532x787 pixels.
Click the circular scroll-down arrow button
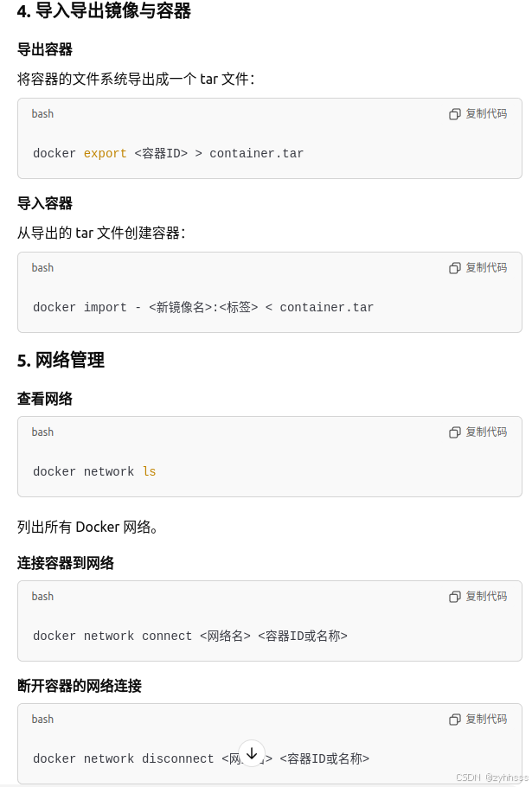coord(252,752)
